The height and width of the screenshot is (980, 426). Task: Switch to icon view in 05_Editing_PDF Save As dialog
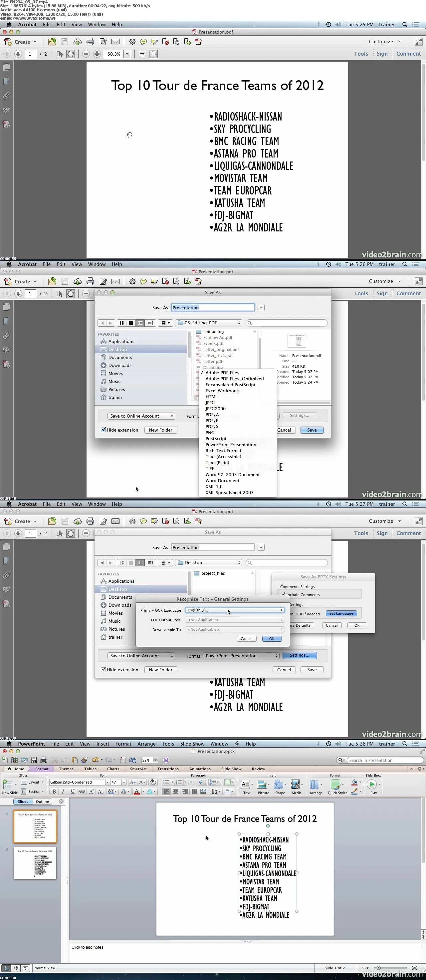pyautogui.click(x=121, y=323)
